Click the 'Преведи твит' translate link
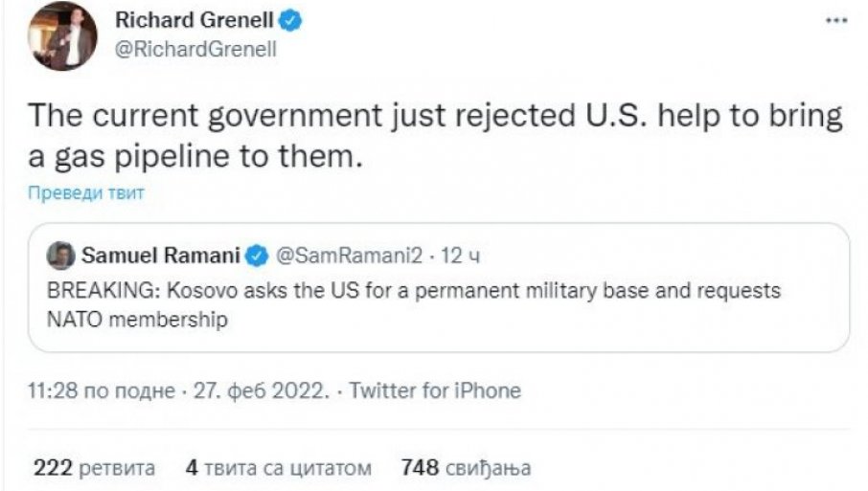The width and height of the screenshot is (868, 491). (x=86, y=193)
